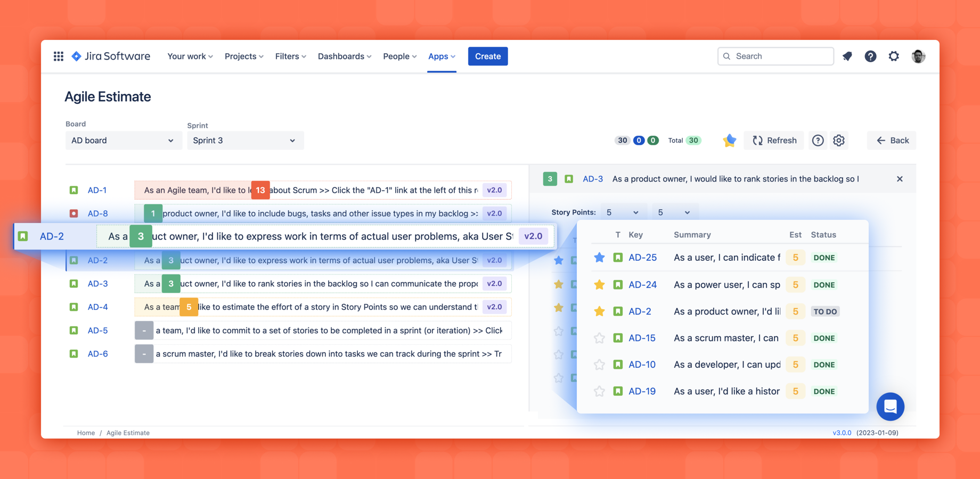Image resolution: width=980 pixels, height=479 pixels.
Task: Open the first Story Points dropdown
Action: click(623, 212)
